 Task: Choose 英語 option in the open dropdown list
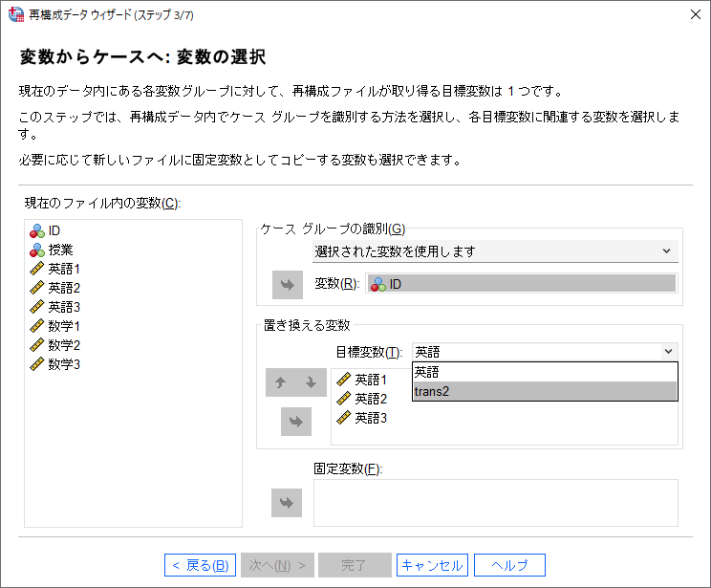pyautogui.click(x=545, y=372)
